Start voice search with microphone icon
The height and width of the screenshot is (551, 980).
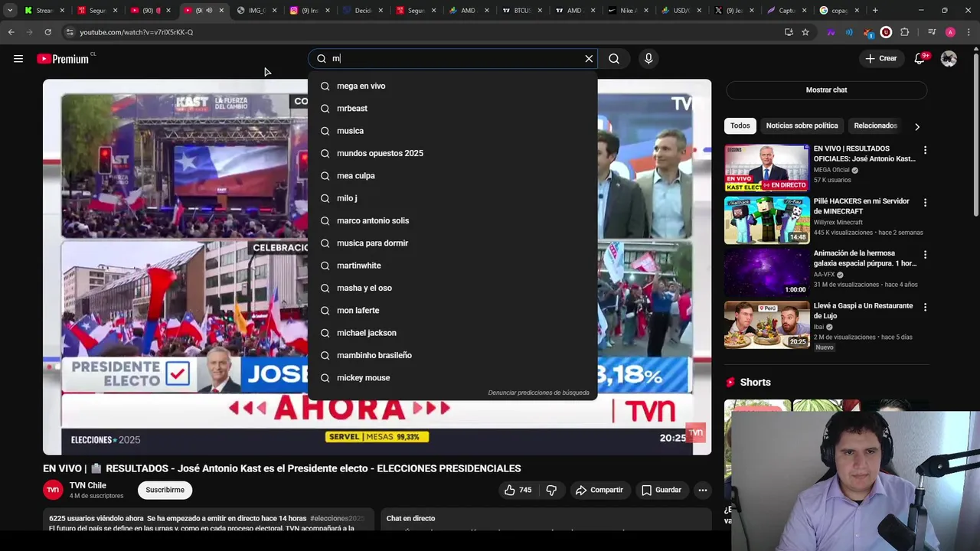[x=648, y=59]
